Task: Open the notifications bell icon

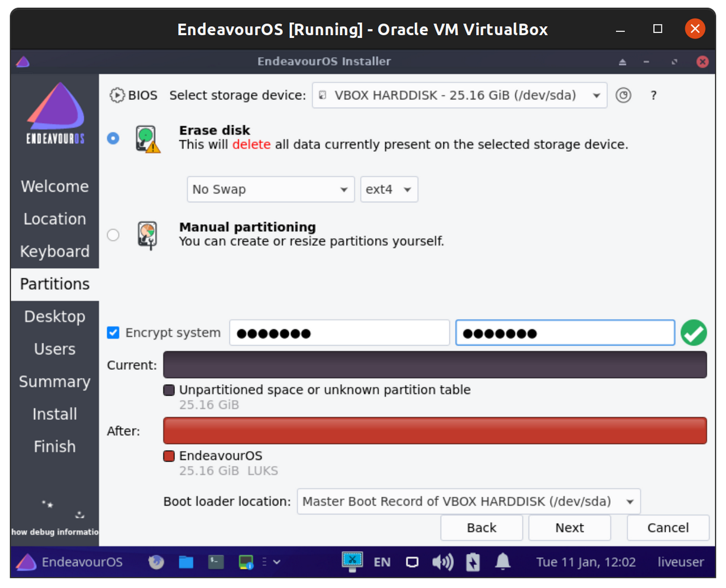Action: click(503, 562)
